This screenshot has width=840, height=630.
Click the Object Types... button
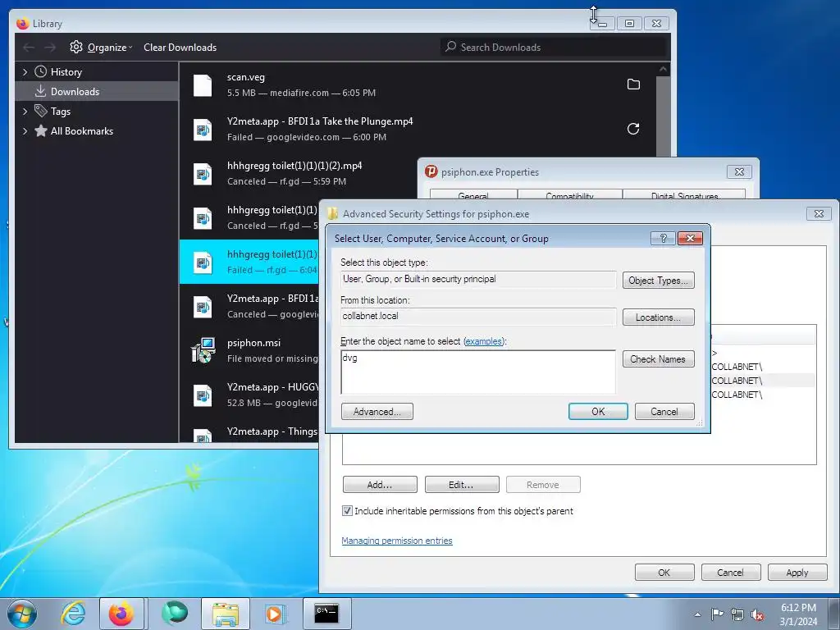pyautogui.click(x=659, y=281)
